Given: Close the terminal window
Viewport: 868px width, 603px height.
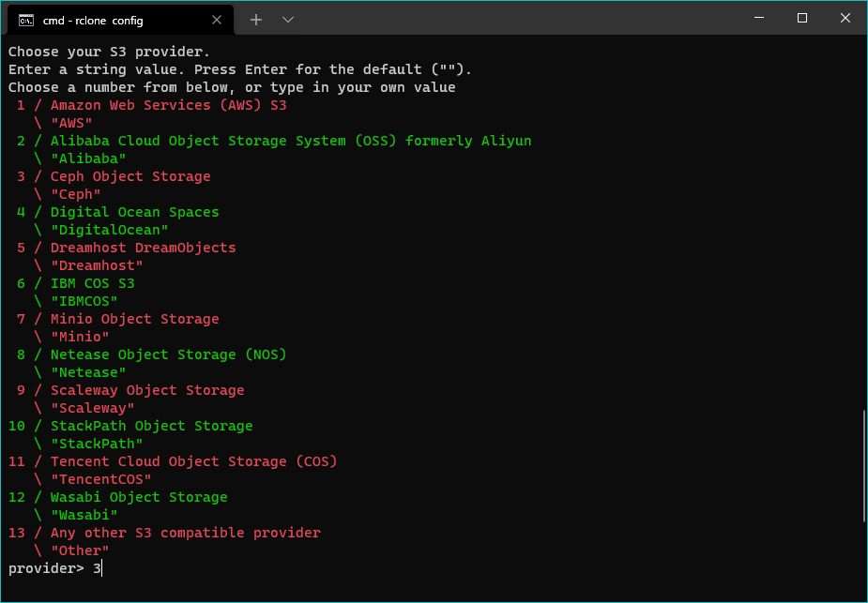Looking at the screenshot, I should 845,18.
